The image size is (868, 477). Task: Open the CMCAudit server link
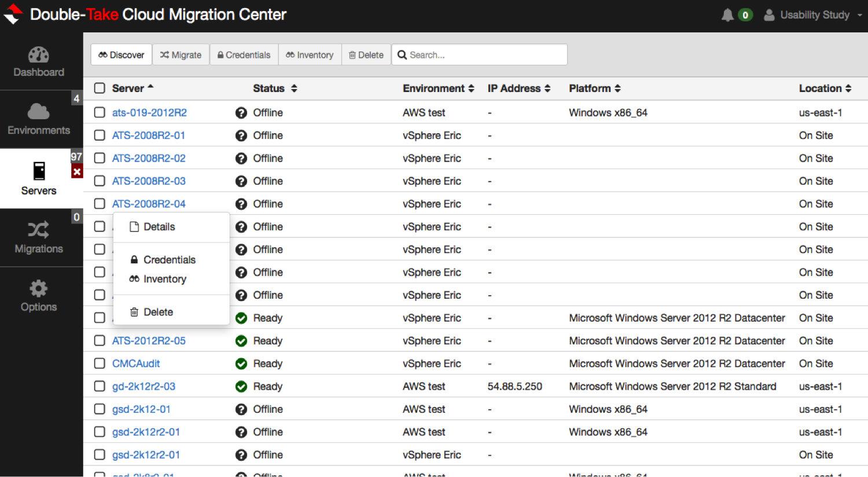coord(136,364)
